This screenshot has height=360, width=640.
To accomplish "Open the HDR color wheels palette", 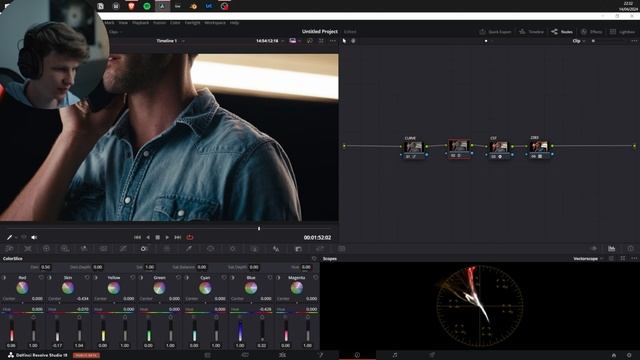I will point(65,249).
